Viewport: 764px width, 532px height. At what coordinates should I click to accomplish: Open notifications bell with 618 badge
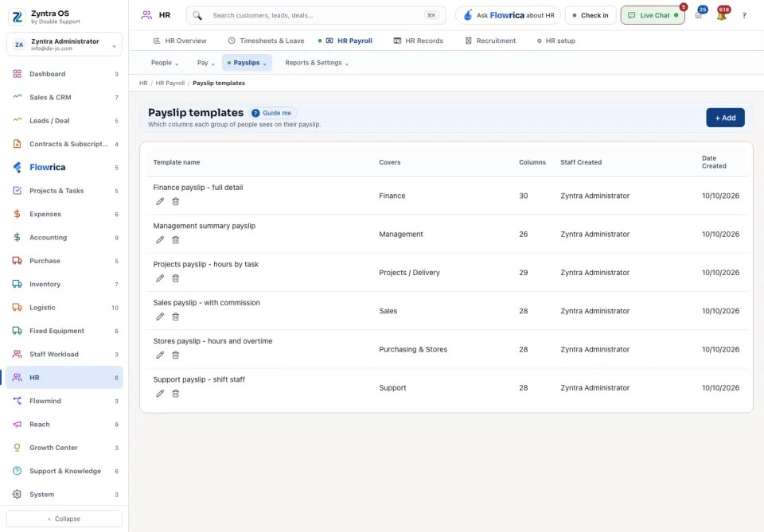722,15
